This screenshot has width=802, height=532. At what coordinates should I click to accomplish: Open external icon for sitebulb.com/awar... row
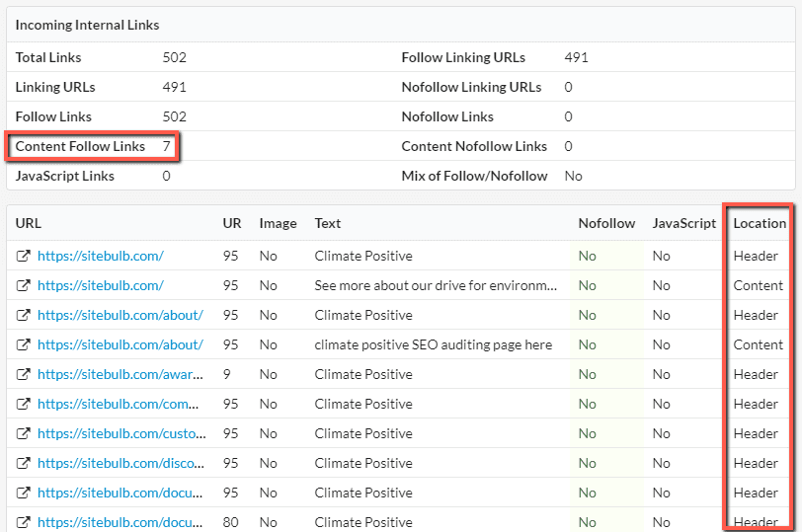pyautogui.click(x=23, y=374)
